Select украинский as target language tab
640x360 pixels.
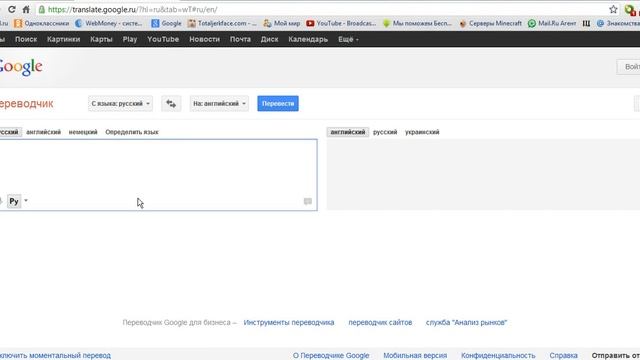pos(422,132)
